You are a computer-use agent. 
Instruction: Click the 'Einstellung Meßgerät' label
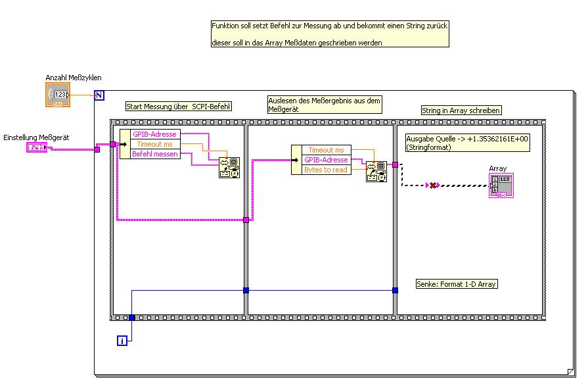tap(36, 137)
